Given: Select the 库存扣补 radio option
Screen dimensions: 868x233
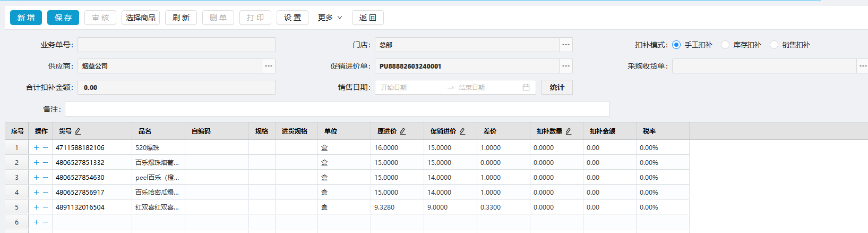Looking at the screenshot, I should point(725,45).
